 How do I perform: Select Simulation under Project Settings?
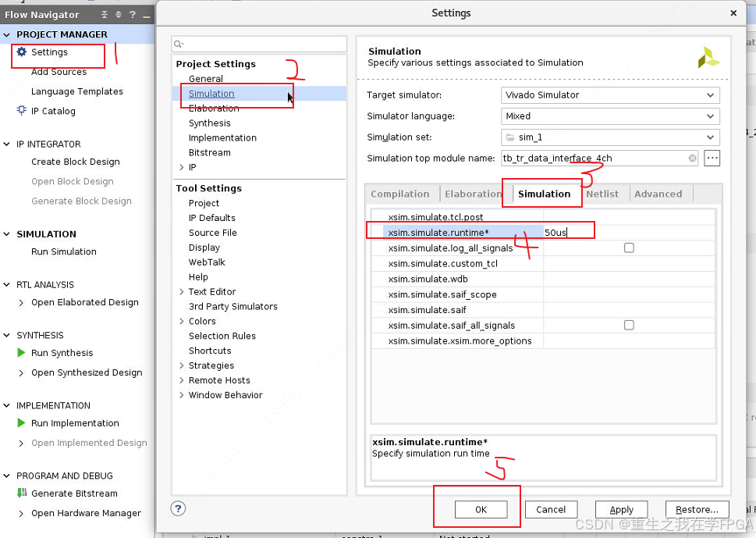click(x=211, y=94)
